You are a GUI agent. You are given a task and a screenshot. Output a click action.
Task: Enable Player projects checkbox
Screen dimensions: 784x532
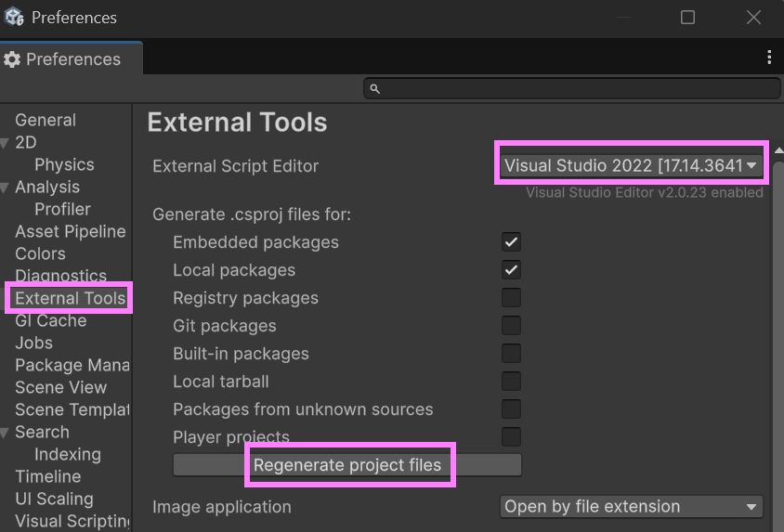click(511, 437)
